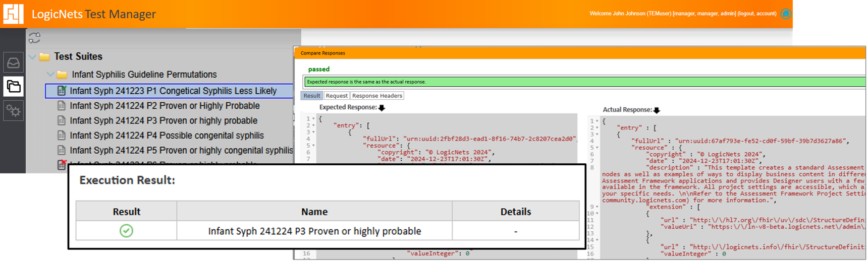Select the Result tab

[311, 96]
